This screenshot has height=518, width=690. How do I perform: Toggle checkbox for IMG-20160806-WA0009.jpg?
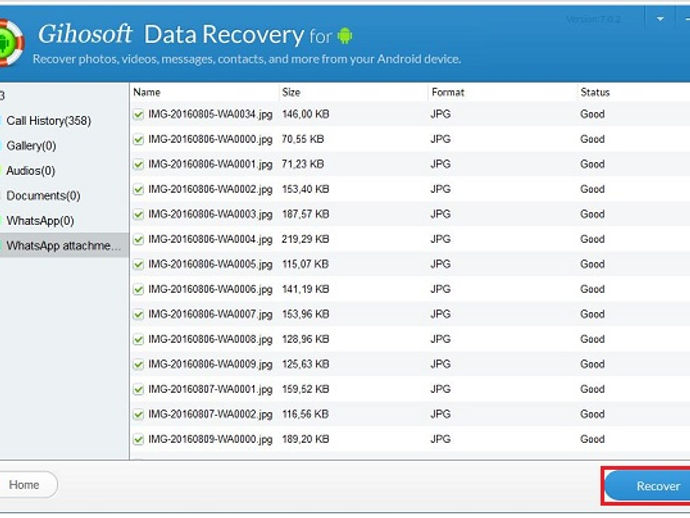click(x=139, y=364)
